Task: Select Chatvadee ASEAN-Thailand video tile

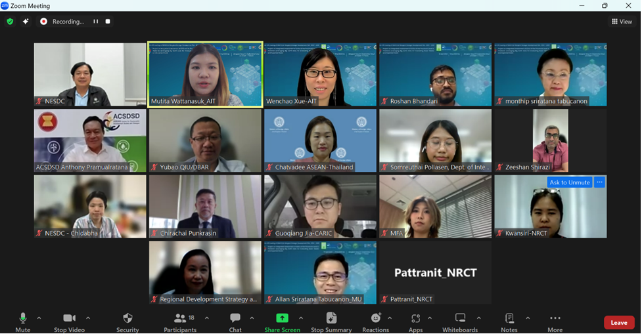Action: tap(321, 140)
